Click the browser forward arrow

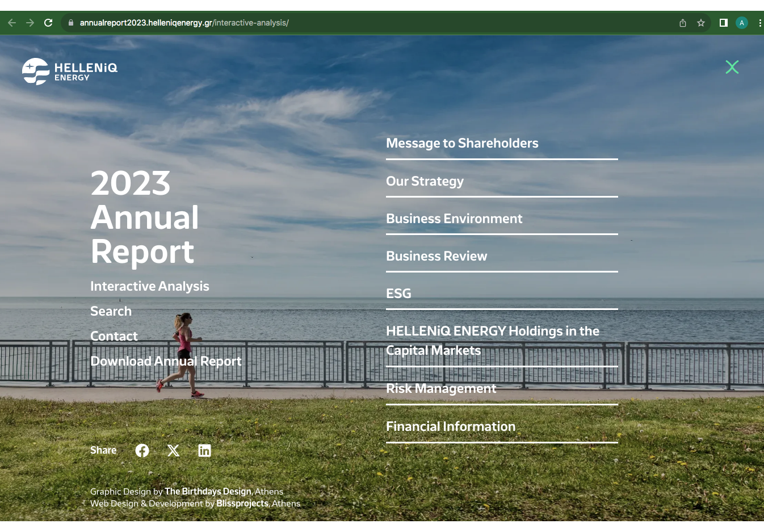click(30, 23)
